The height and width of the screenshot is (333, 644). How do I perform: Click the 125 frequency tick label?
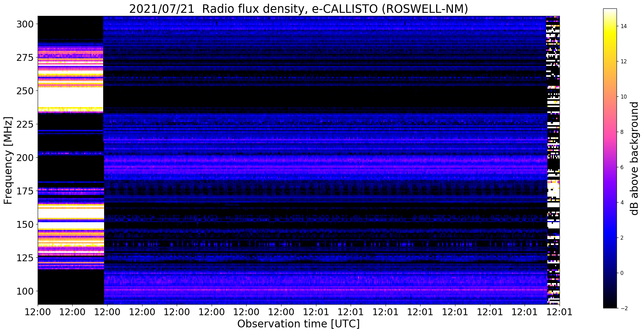click(x=25, y=258)
